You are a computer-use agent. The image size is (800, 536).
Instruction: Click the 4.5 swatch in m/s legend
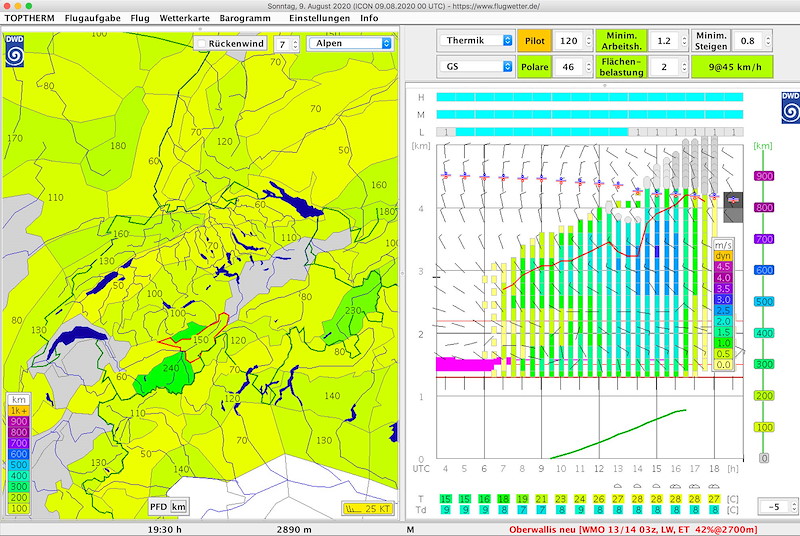[723, 267]
